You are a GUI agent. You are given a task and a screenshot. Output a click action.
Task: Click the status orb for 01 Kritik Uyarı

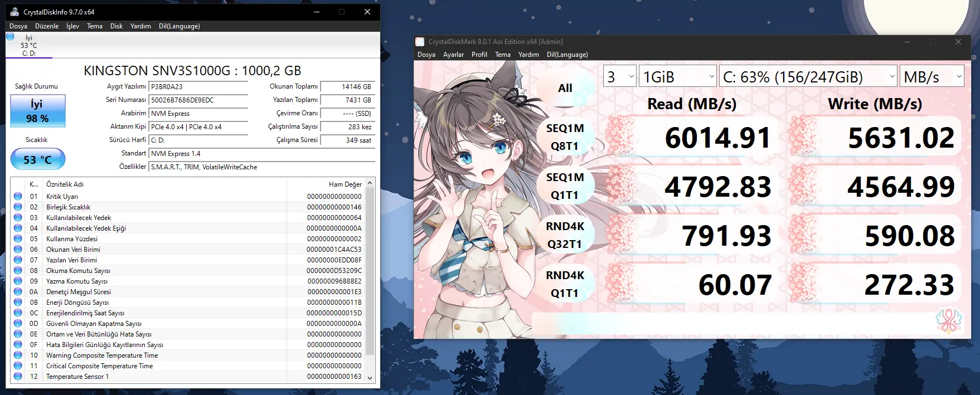coord(18,196)
